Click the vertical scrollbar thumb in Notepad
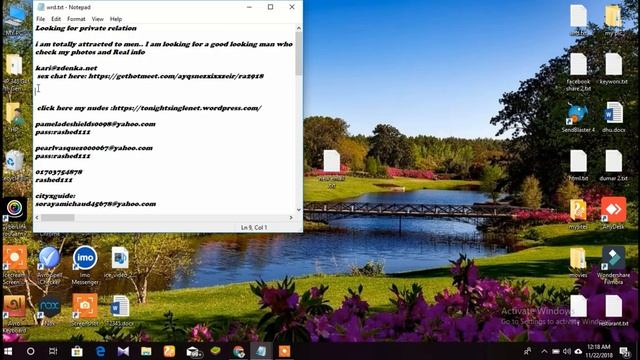Image resolution: width=640 pixels, height=360 pixels. click(299, 53)
